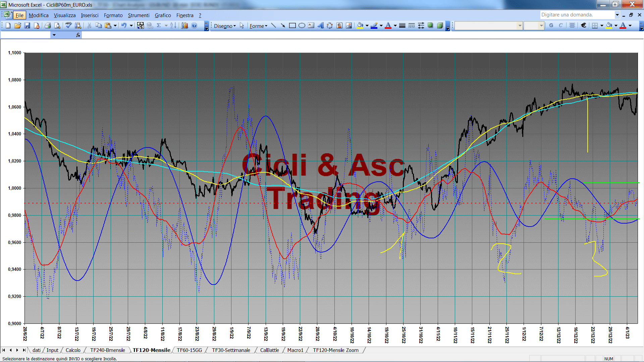Open the Modifica menu
Screen dimensions: 644x362
pos(39,15)
